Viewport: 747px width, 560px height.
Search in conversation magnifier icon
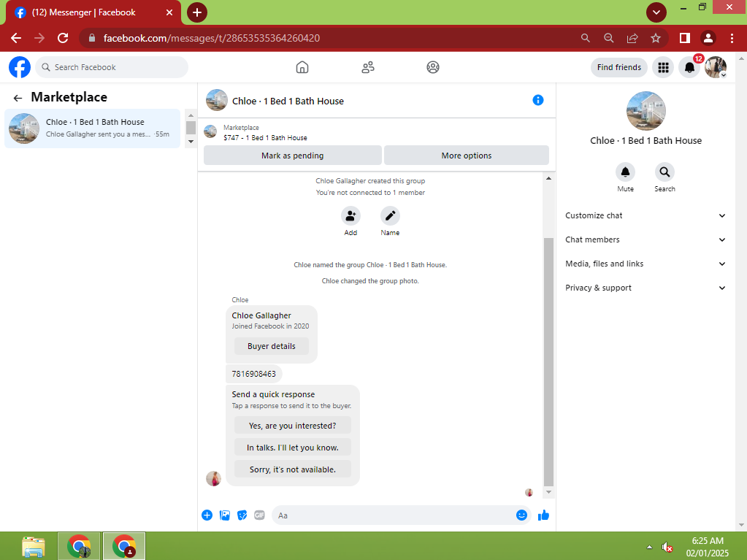[664, 172]
